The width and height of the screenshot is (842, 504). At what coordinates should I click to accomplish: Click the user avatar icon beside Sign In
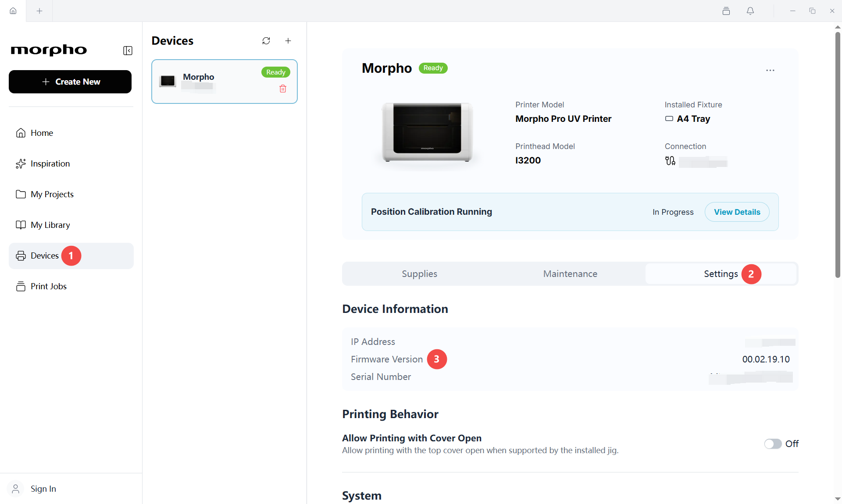16,489
